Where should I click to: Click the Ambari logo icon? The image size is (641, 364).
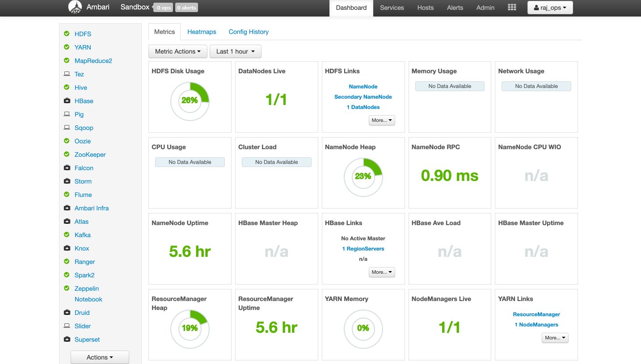[x=75, y=7]
